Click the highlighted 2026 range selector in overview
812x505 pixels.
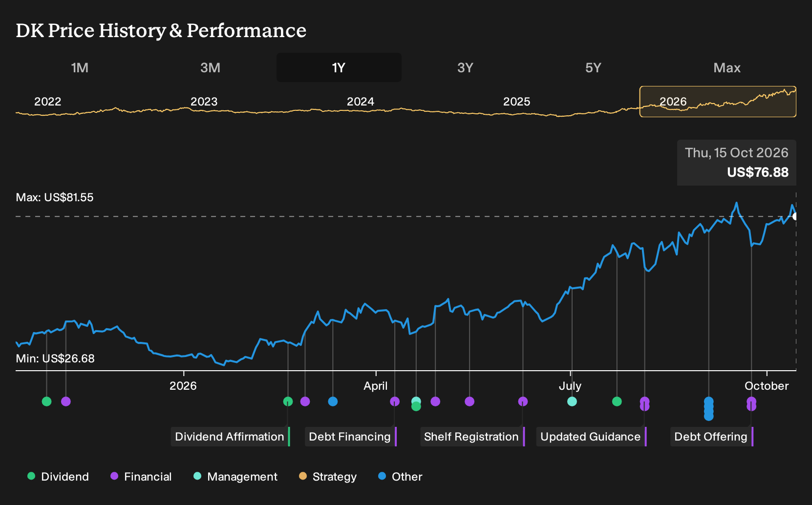(x=718, y=102)
